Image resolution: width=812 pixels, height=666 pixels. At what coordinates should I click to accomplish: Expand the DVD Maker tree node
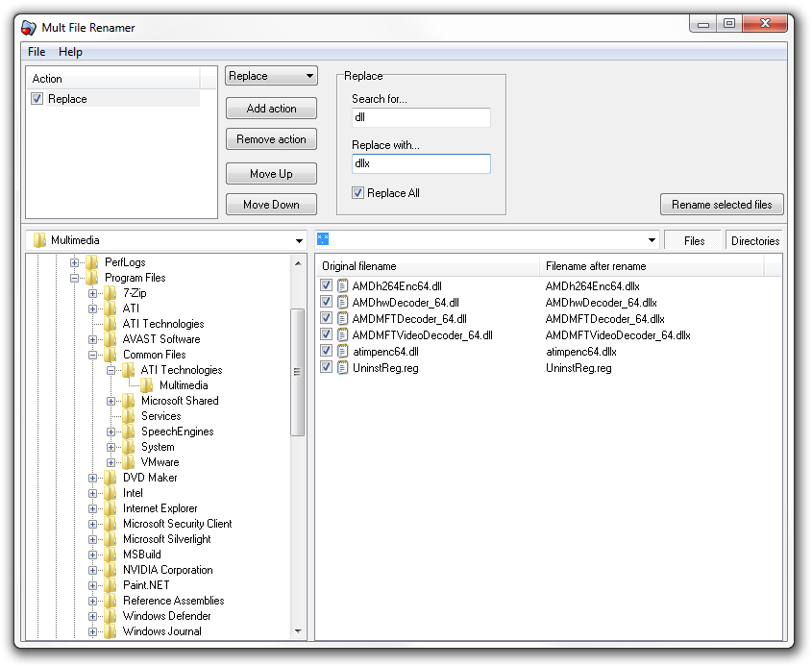[93, 478]
